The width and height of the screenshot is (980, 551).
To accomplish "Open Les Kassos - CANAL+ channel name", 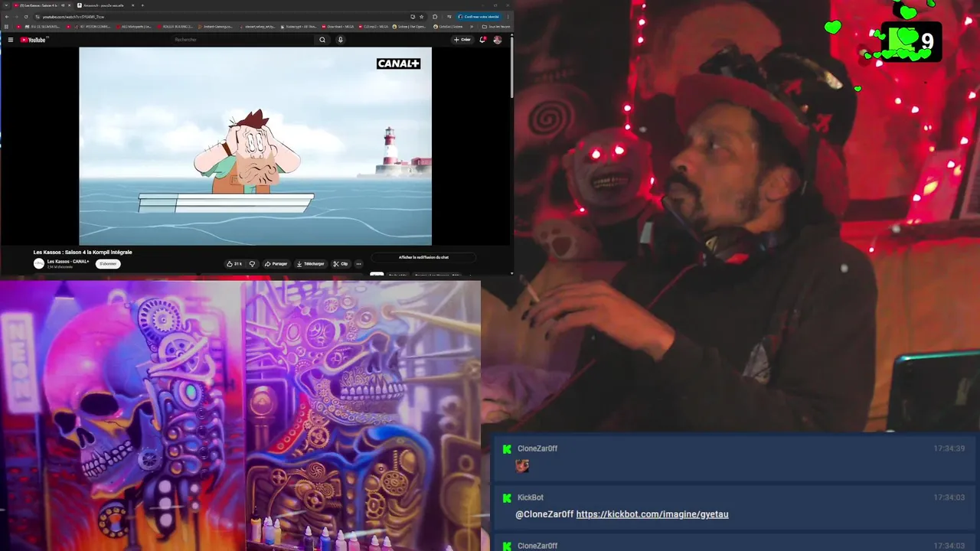I will click(x=68, y=261).
